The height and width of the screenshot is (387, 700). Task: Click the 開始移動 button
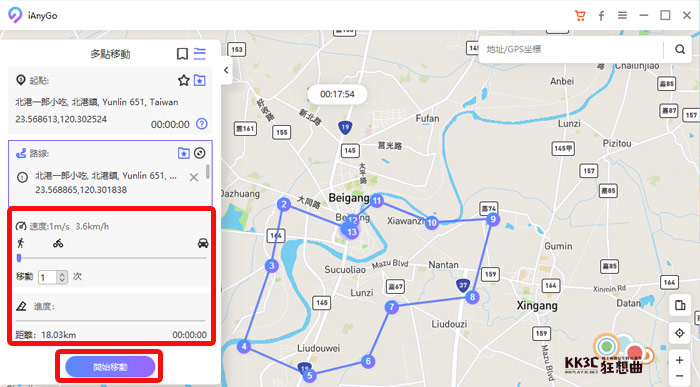[x=110, y=367]
